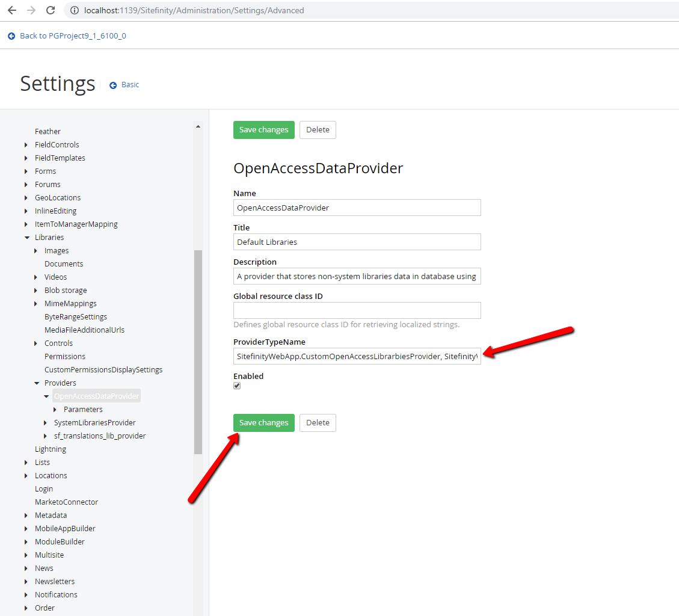Click the browser address bar URL
Screen dimensions: 679x616
(x=194, y=10)
